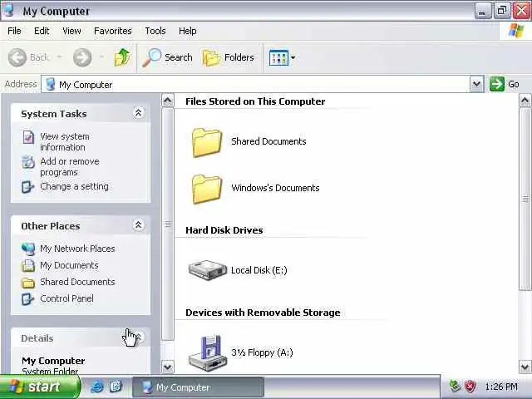Image resolution: width=532 pixels, height=399 pixels.
Task: Open the Help menu
Action: click(x=188, y=31)
